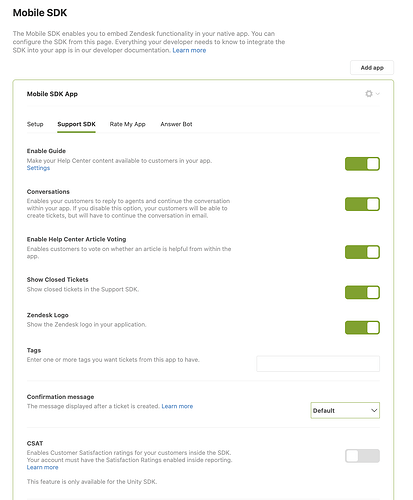Turn off Enable Help Center Article Voting
The image size is (413, 500).
tap(362, 252)
